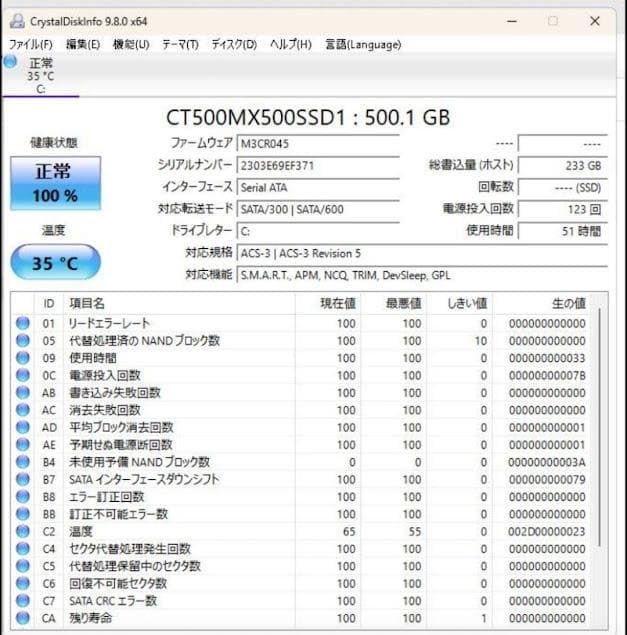Click the status orb for attribute AD

23,427
